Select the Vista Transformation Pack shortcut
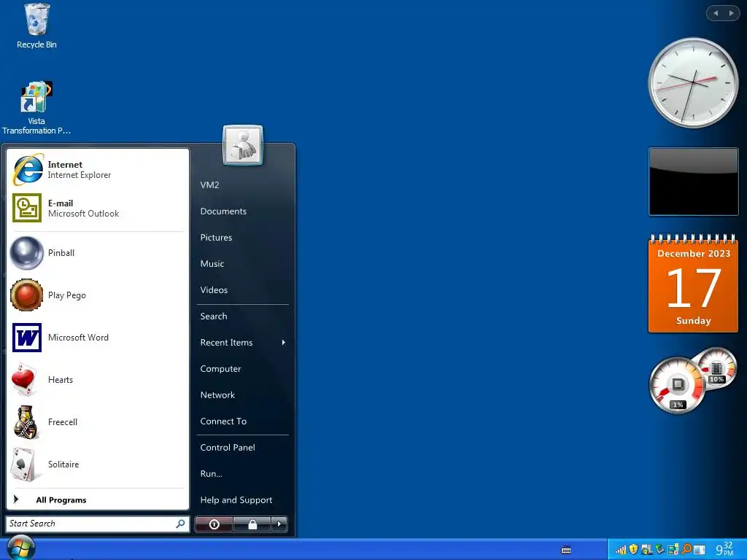This screenshot has width=747, height=560. pos(36,108)
